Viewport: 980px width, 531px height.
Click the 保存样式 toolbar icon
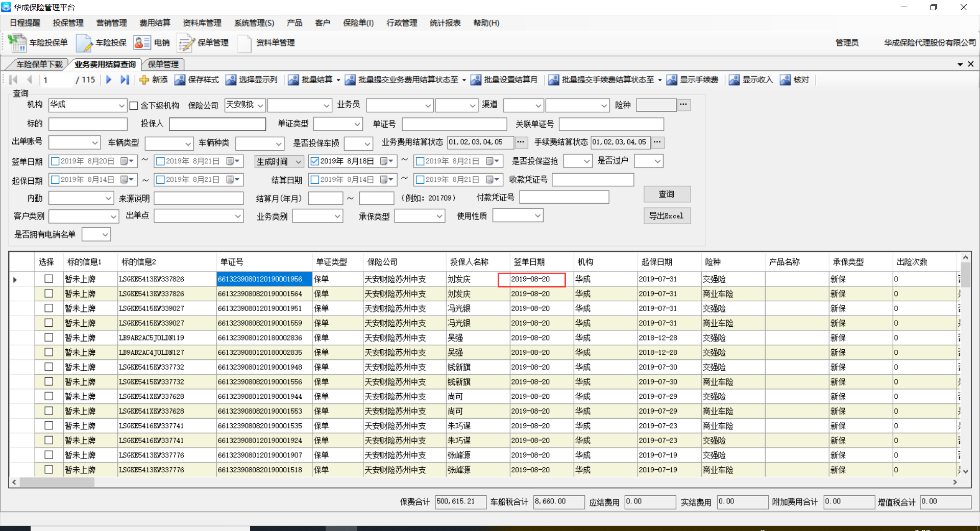[180, 80]
